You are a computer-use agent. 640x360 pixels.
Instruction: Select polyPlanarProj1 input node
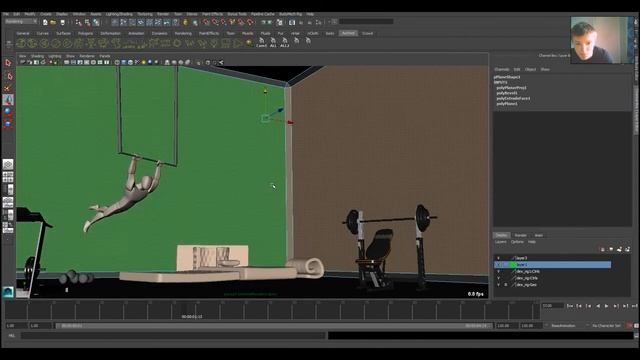(x=511, y=88)
